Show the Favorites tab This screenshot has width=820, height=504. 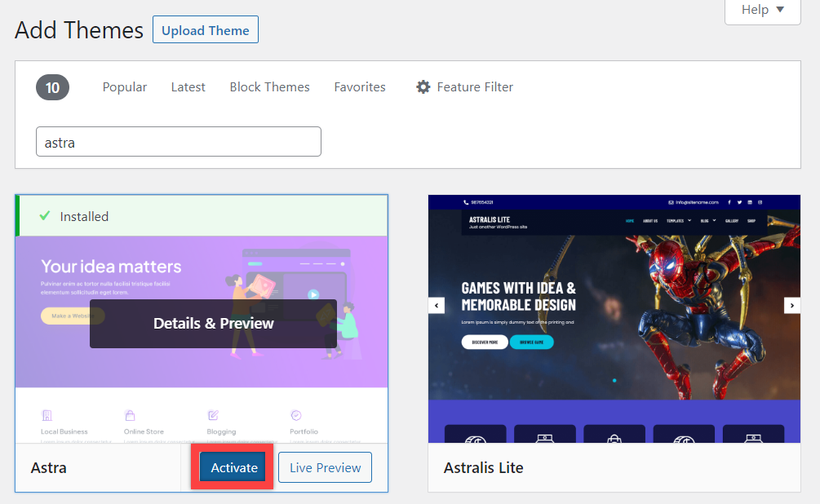point(360,86)
